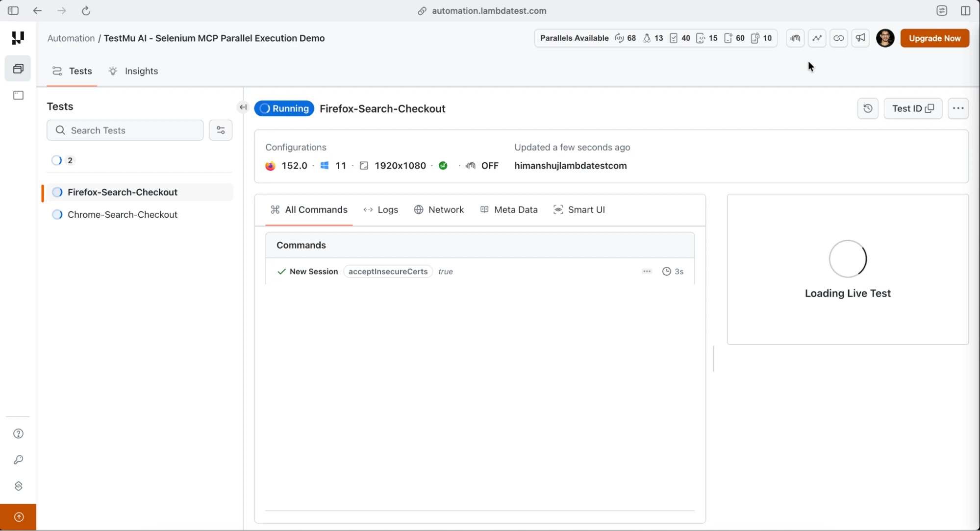Click the browser address bar URL

[489, 11]
